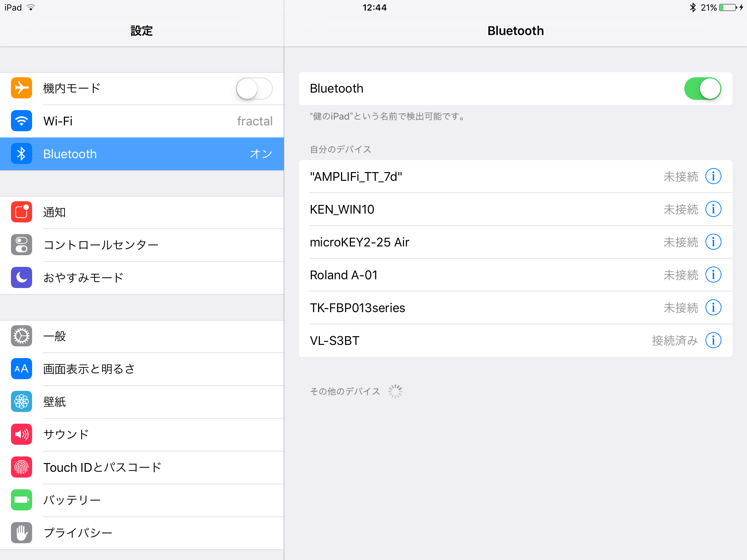Tap the サウンド speaker icon

coord(22,435)
